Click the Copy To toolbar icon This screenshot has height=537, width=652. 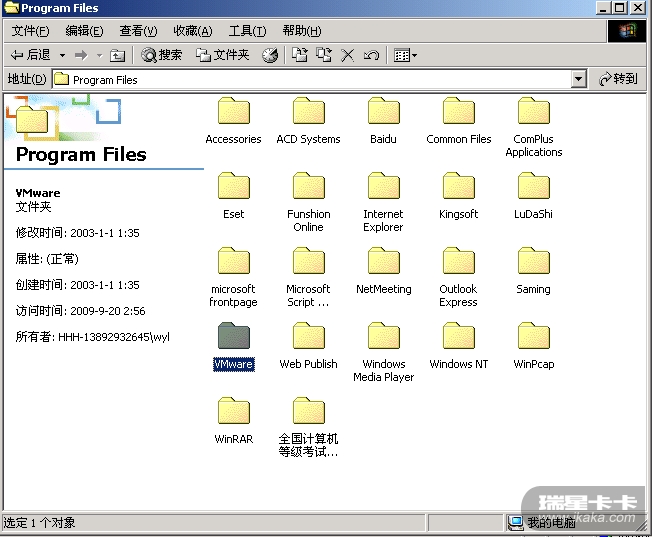[324, 55]
